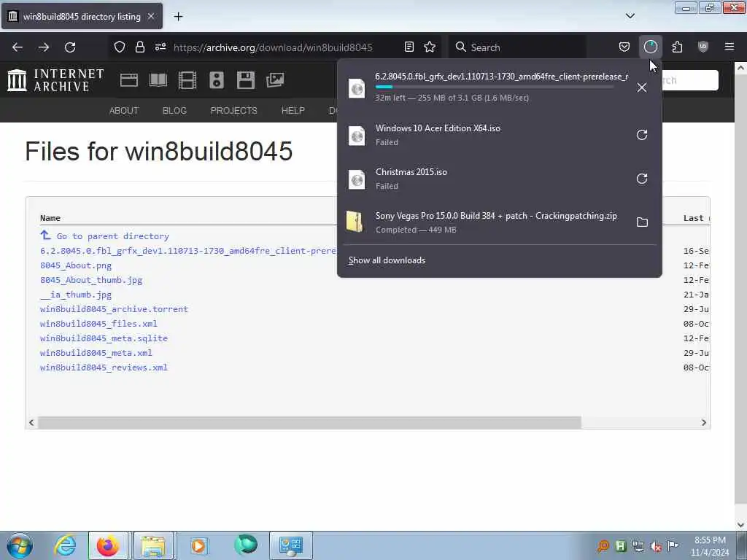Screen dimensions: 747x560
Task: Bookmark this page with the star icon
Action: pos(430,47)
